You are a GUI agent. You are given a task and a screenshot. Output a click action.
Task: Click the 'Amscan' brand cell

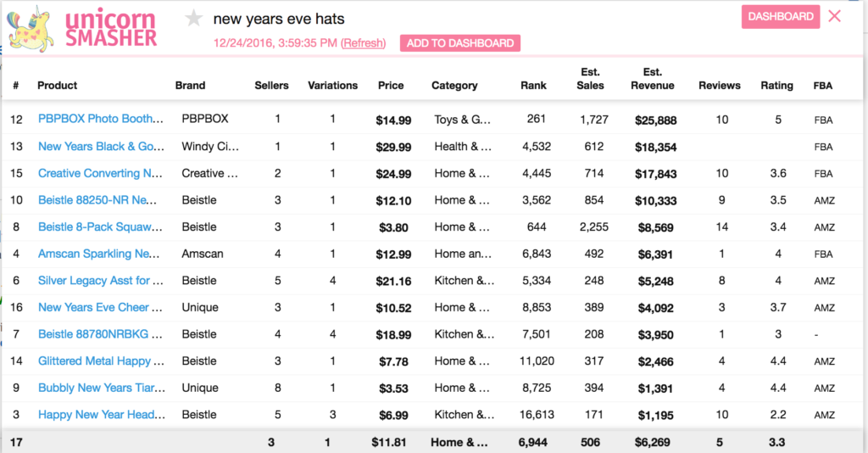point(203,254)
